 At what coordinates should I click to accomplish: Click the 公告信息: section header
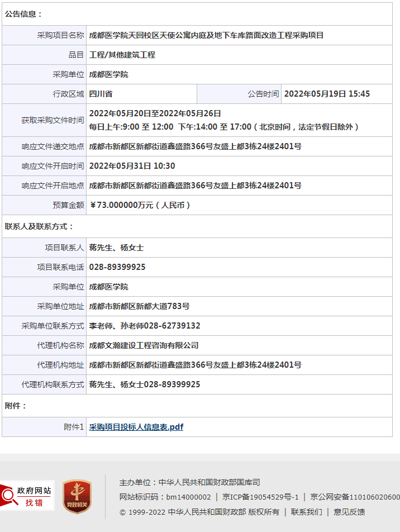click(23, 15)
